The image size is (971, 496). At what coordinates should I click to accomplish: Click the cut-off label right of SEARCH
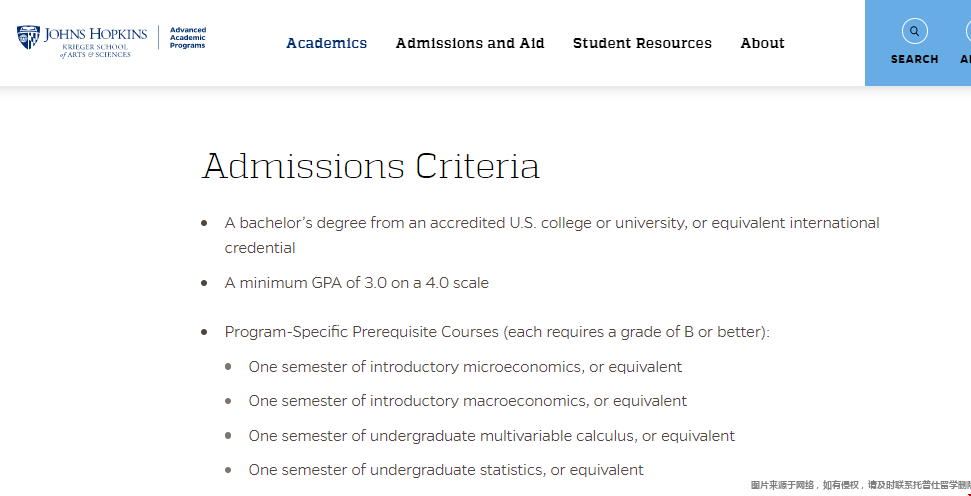[x=965, y=59]
